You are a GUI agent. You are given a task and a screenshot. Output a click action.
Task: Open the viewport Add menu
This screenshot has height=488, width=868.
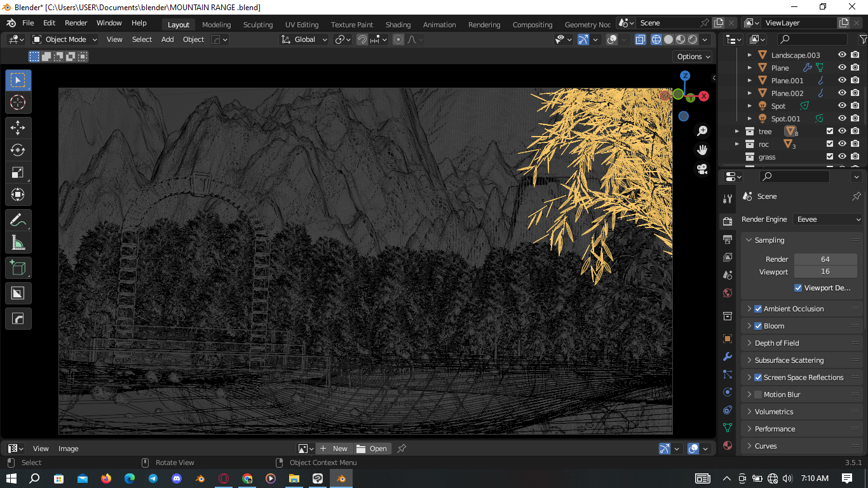(168, 39)
